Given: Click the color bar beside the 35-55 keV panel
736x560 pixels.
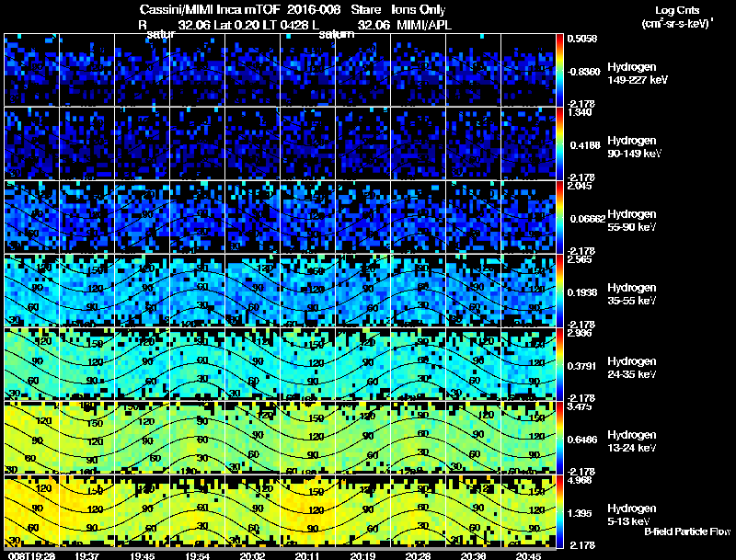Looking at the screenshot, I should (559, 291).
